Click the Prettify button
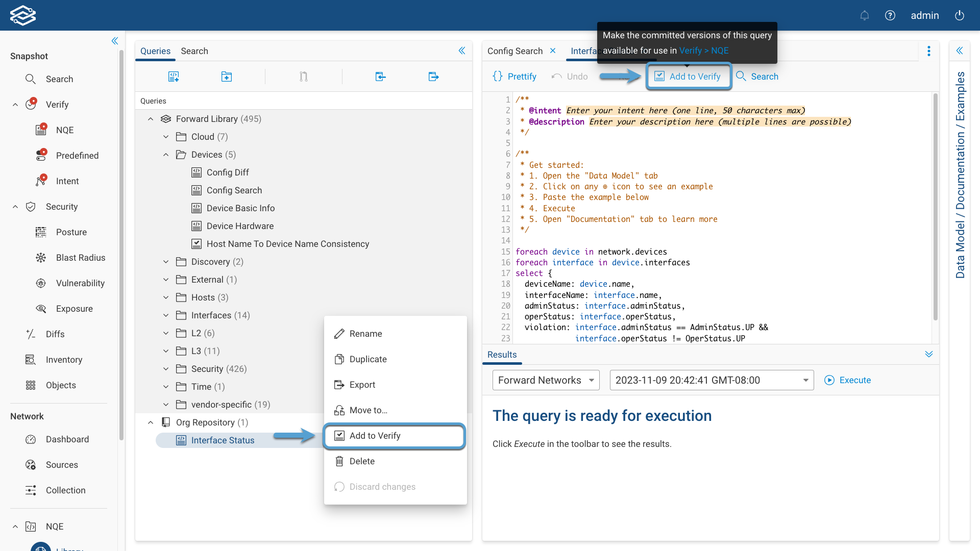Screen dimensions: 980x551 514,77
